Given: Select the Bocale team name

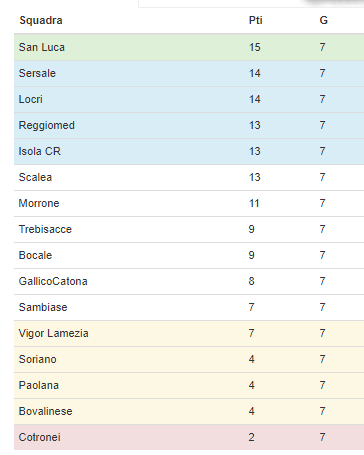Looking at the screenshot, I should pyautogui.click(x=35, y=255).
